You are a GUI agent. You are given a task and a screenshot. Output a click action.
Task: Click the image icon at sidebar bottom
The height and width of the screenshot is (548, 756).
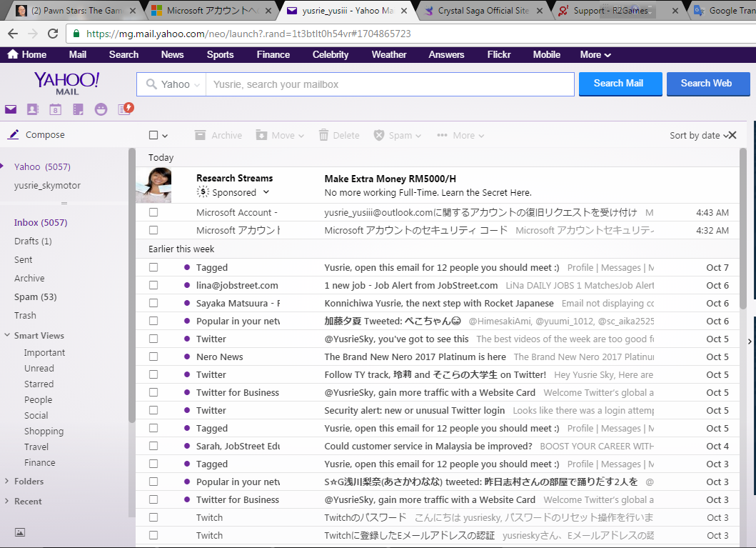pos(19,532)
